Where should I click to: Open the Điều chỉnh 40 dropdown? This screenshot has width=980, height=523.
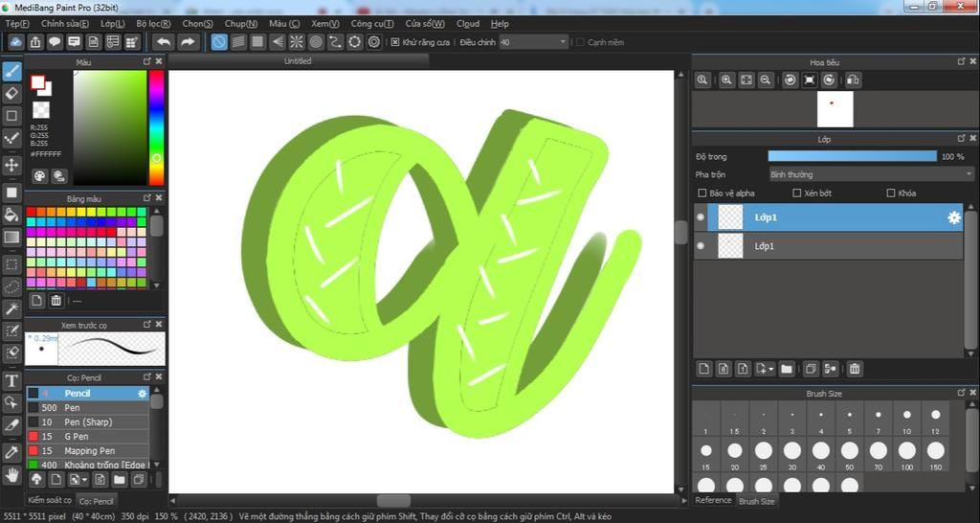[533, 42]
